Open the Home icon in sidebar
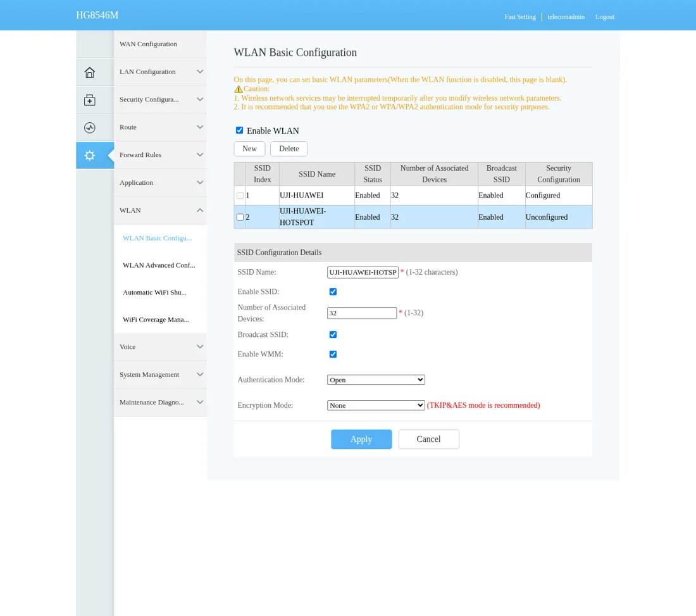Image resolution: width=696 pixels, height=616 pixels. coord(90,72)
